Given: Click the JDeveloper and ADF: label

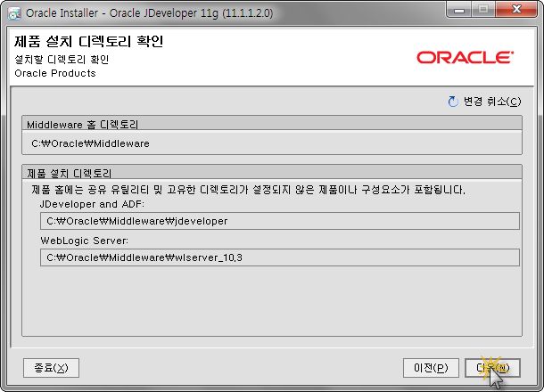Looking at the screenshot, I should coord(92,204).
